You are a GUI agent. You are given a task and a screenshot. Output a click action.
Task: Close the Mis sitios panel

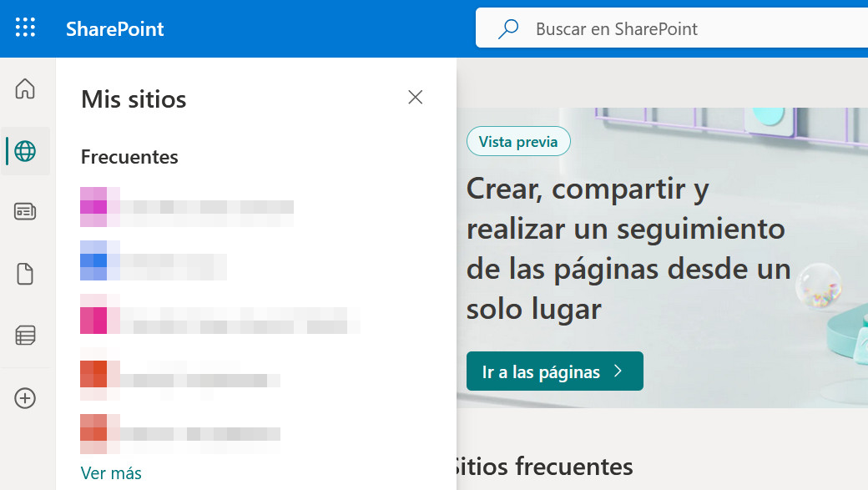(x=415, y=98)
